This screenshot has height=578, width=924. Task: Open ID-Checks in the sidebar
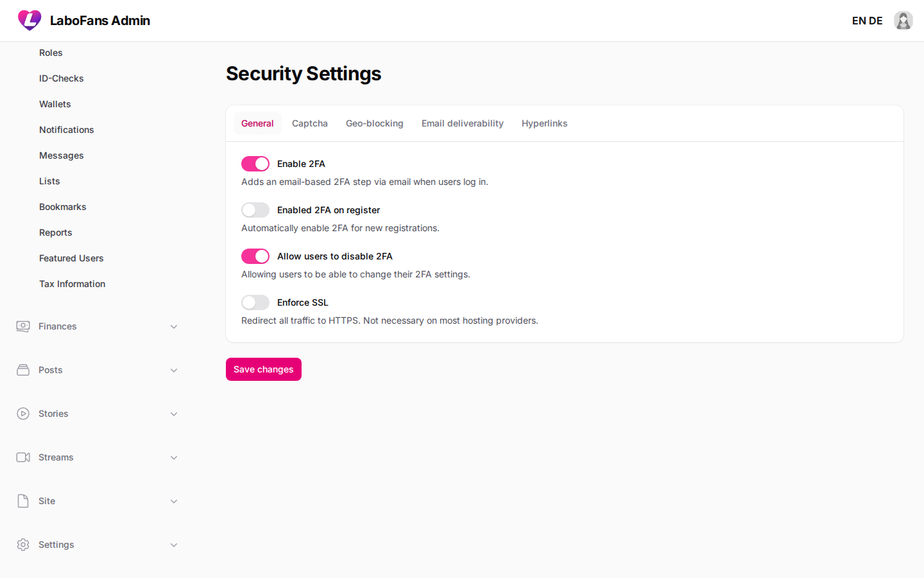(x=62, y=78)
